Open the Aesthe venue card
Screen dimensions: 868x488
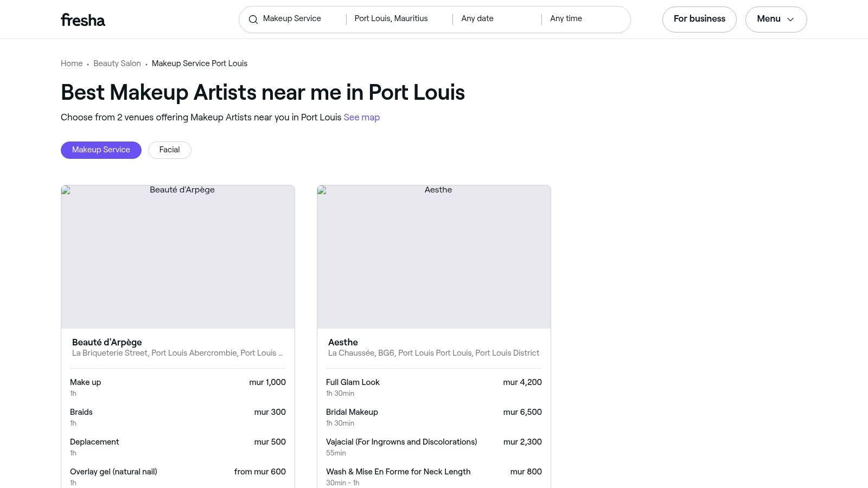[433, 257]
